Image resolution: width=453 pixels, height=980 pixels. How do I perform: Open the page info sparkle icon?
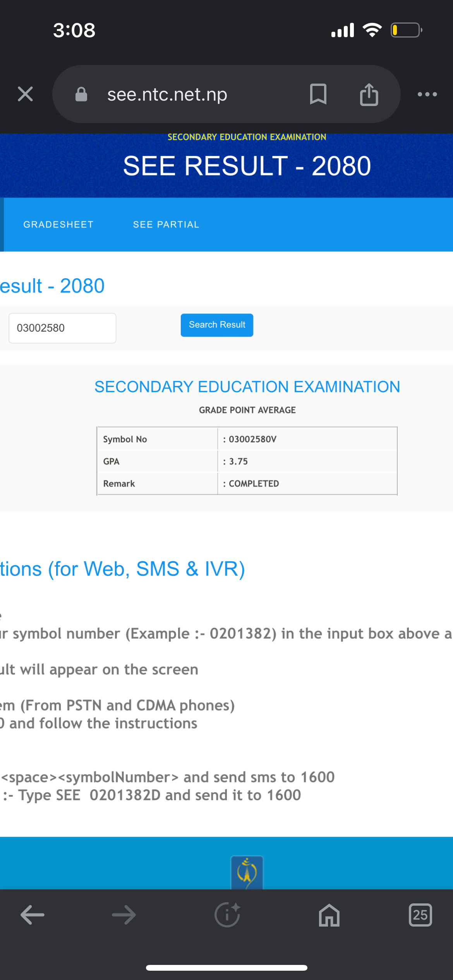click(228, 915)
